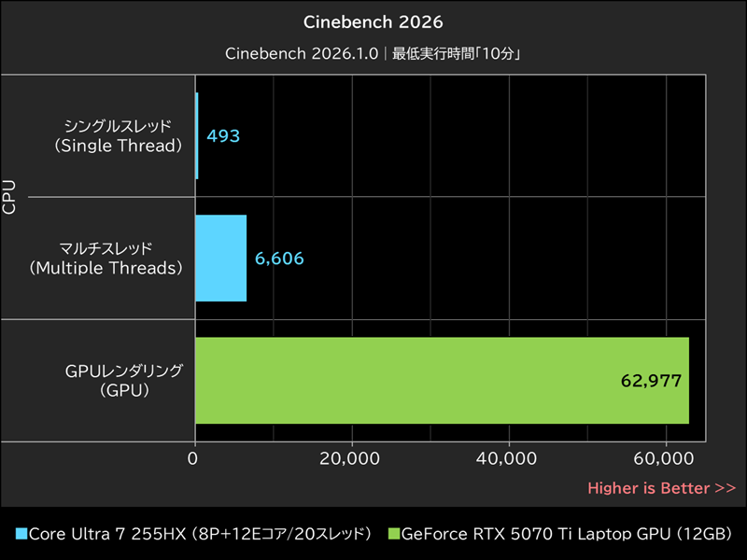Viewport: 747px width, 560px height.
Task: Click the vertical CPU axis label
Action: pos(11,196)
